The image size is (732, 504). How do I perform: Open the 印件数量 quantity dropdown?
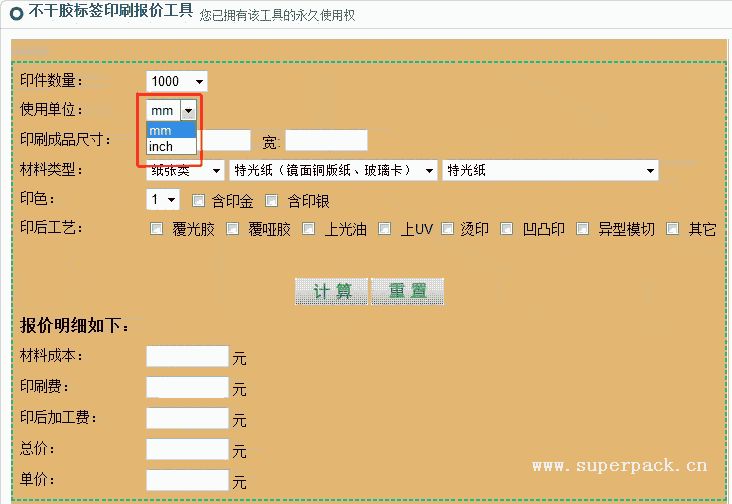point(177,81)
